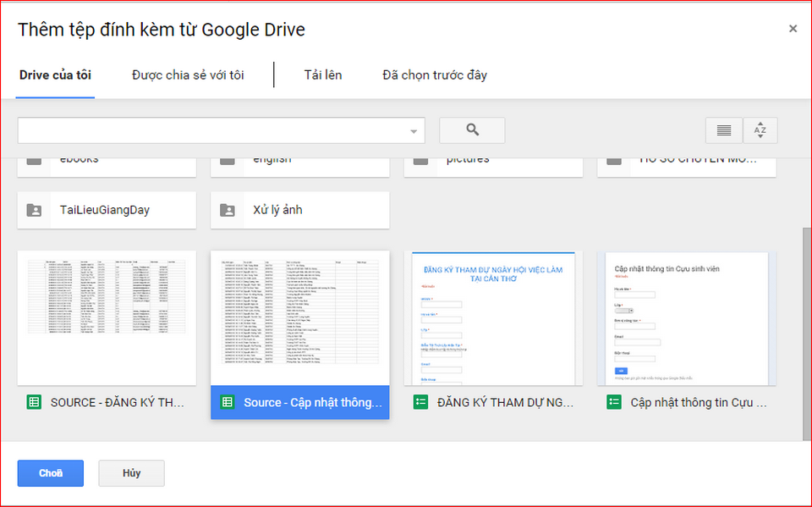The width and height of the screenshot is (812, 507).
Task: Open the A-Z sort options icon
Action: 760,130
